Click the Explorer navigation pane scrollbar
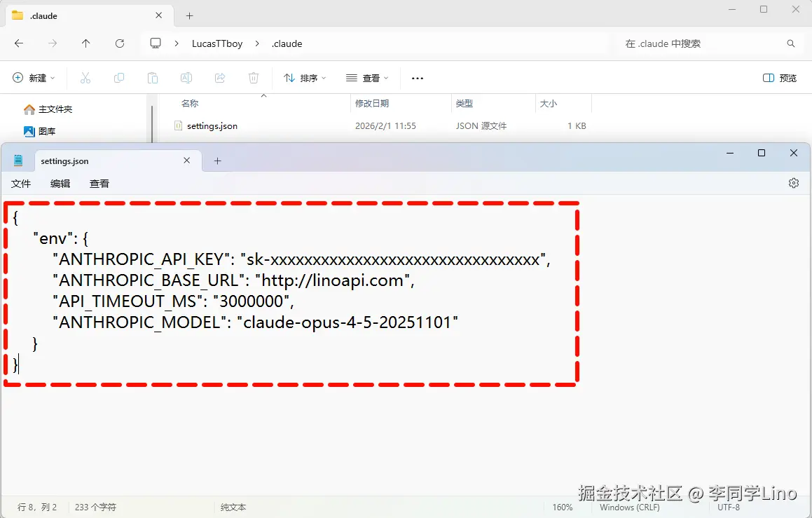 (x=152, y=123)
